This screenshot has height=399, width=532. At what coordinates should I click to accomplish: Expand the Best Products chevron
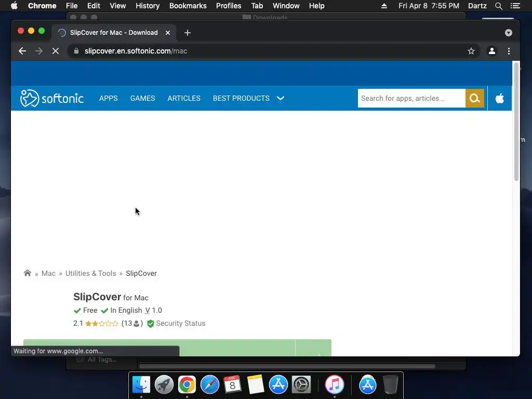[x=280, y=98]
